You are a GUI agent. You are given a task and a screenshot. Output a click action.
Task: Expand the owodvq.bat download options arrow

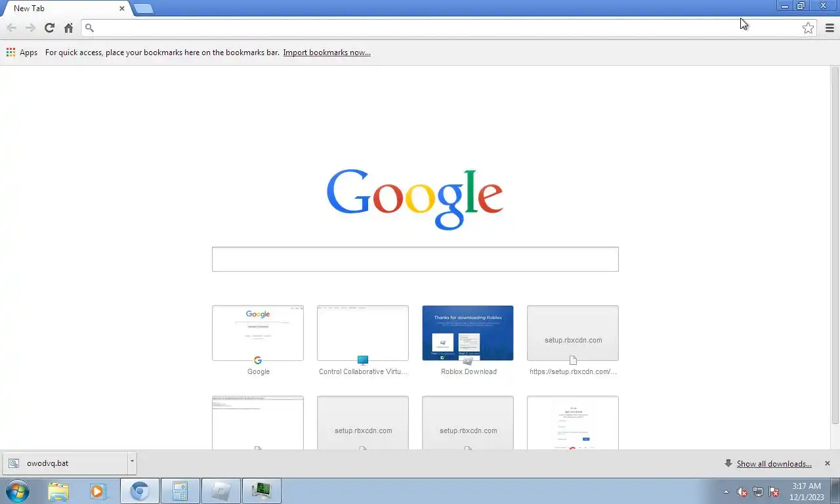click(132, 463)
